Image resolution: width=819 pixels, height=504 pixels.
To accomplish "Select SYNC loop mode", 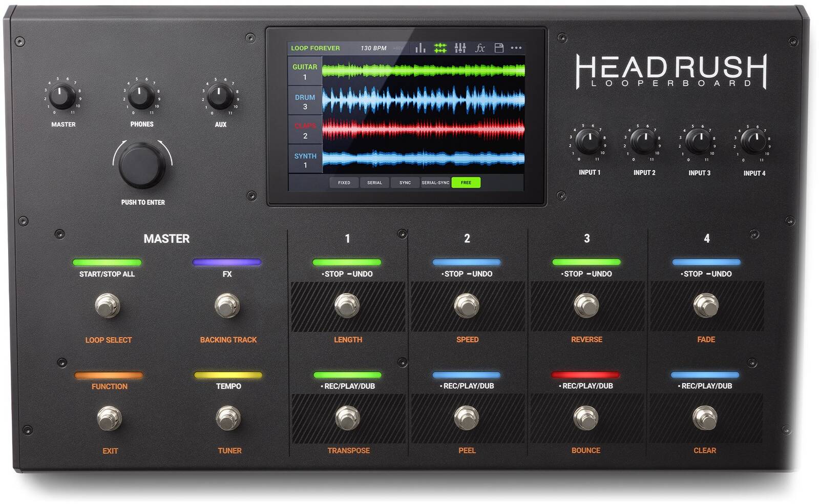I will [405, 182].
